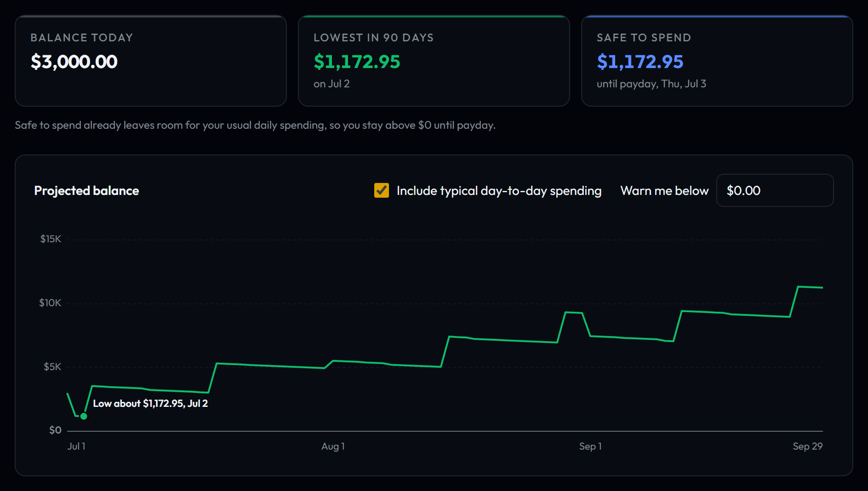This screenshot has height=491, width=868.
Task: Click the $5K axis label
Action: 52,367
